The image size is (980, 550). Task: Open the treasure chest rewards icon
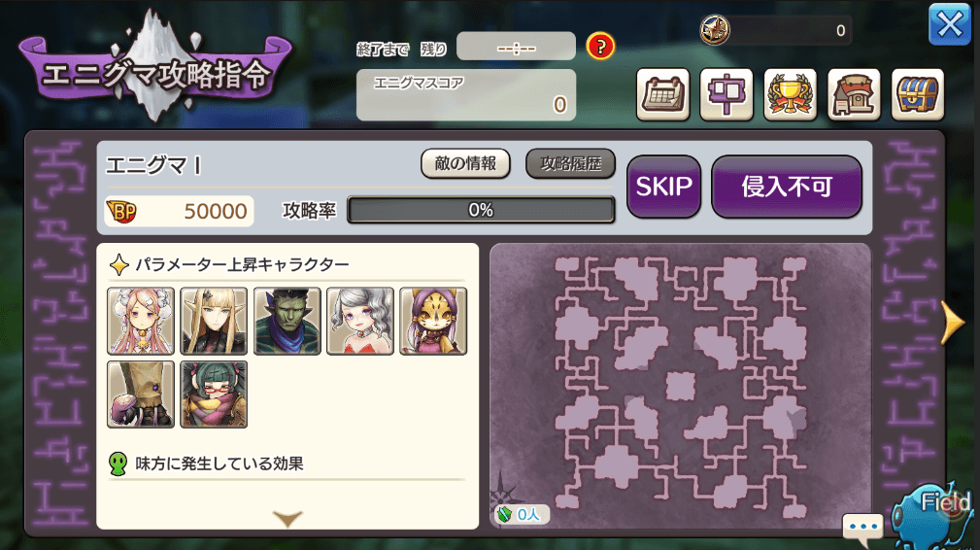tap(918, 95)
